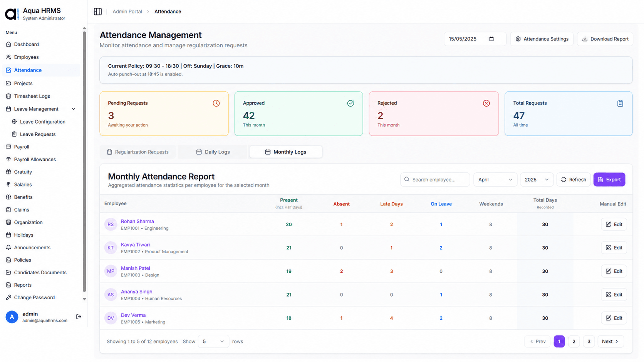Image resolution: width=644 pixels, height=362 pixels.
Task: Click the MP avatar for Manish Patel
Action: coord(111,271)
